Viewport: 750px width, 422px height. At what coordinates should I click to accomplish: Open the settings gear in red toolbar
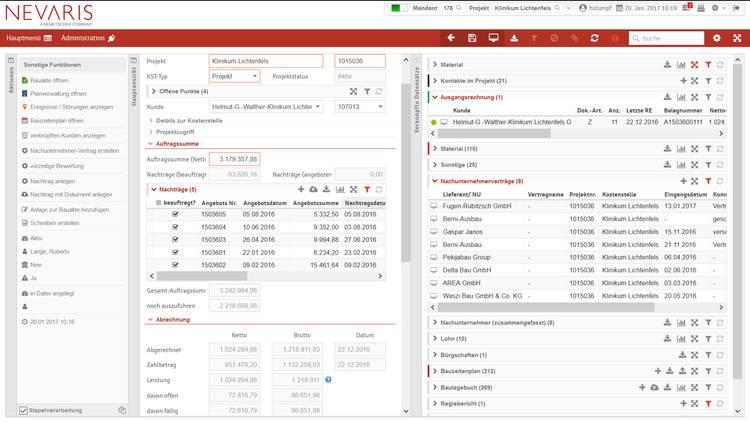pyautogui.click(x=716, y=38)
